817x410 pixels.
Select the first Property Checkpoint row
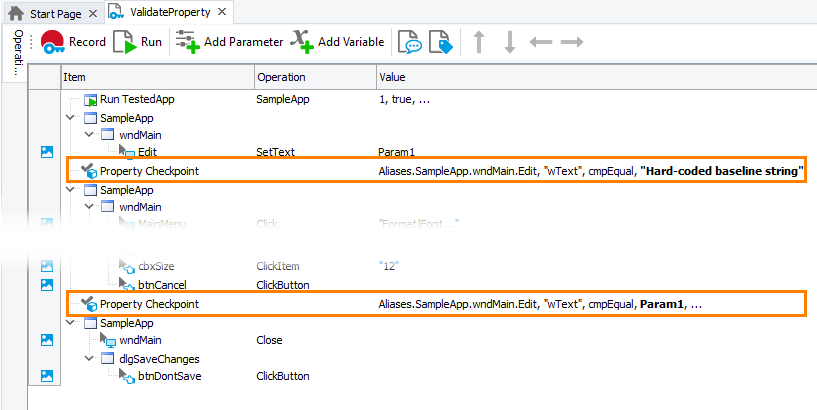(148, 171)
